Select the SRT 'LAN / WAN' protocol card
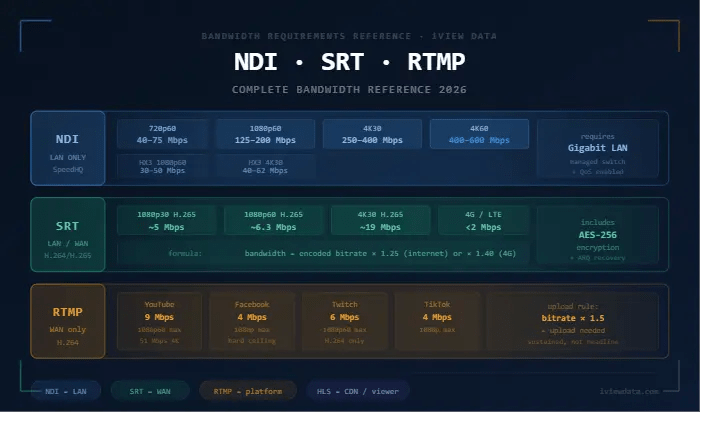 tap(68, 235)
